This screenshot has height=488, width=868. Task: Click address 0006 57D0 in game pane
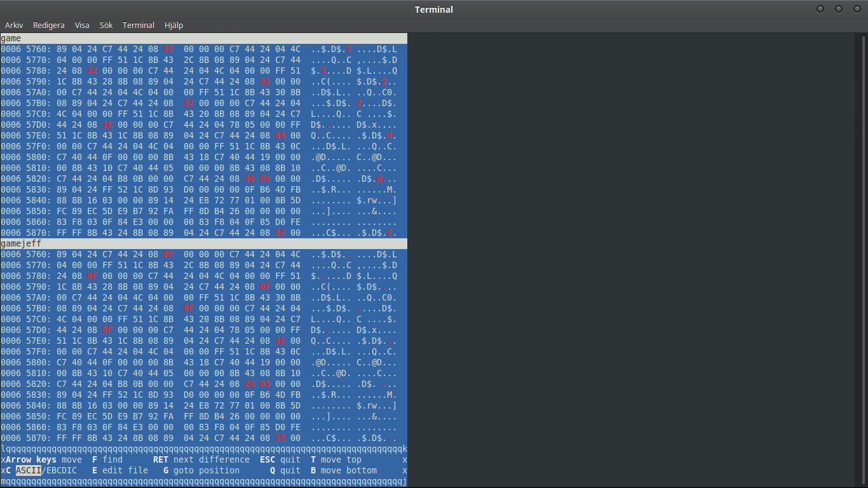pyautogui.click(x=26, y=125)
